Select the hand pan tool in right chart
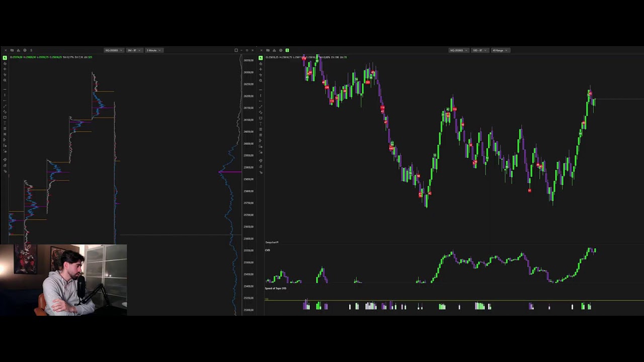 [261, 63]
